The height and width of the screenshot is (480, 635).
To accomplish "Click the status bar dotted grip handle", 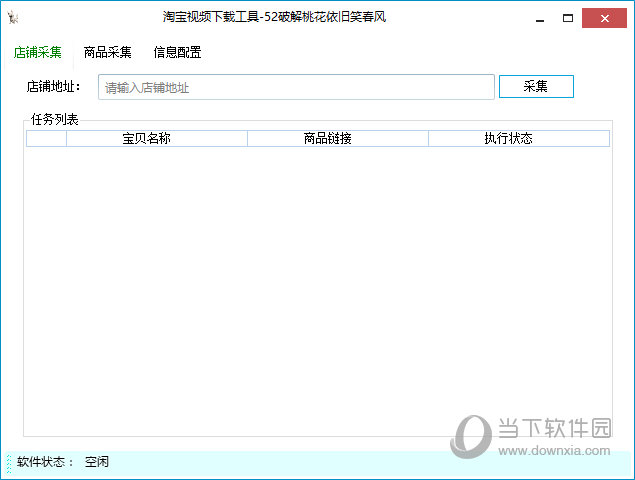I will click(x=9, y=464).
